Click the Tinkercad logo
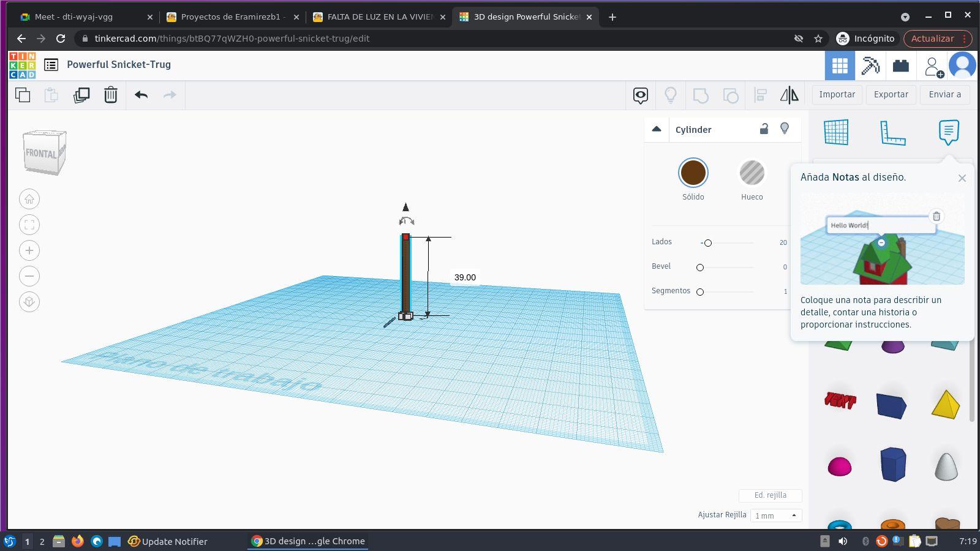980x551 pixels. (x=22, y=65)
